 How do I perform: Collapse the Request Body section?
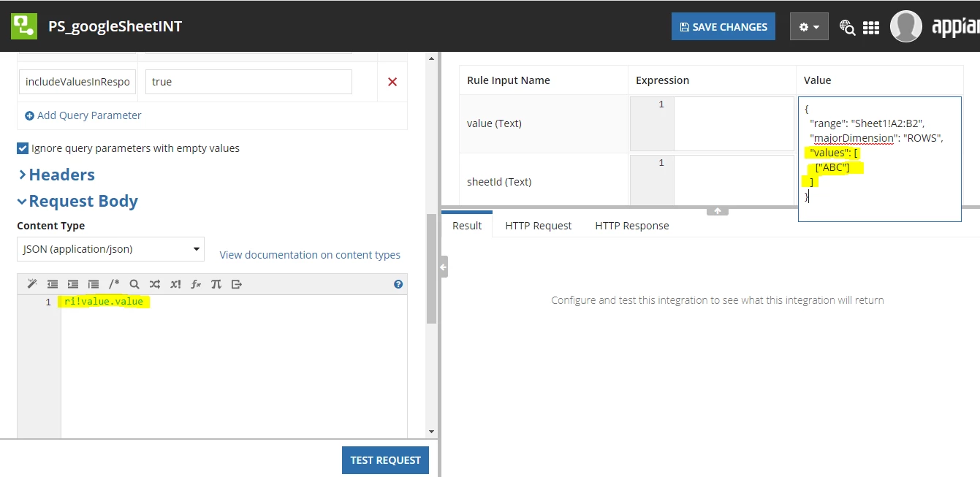point(77,201)
